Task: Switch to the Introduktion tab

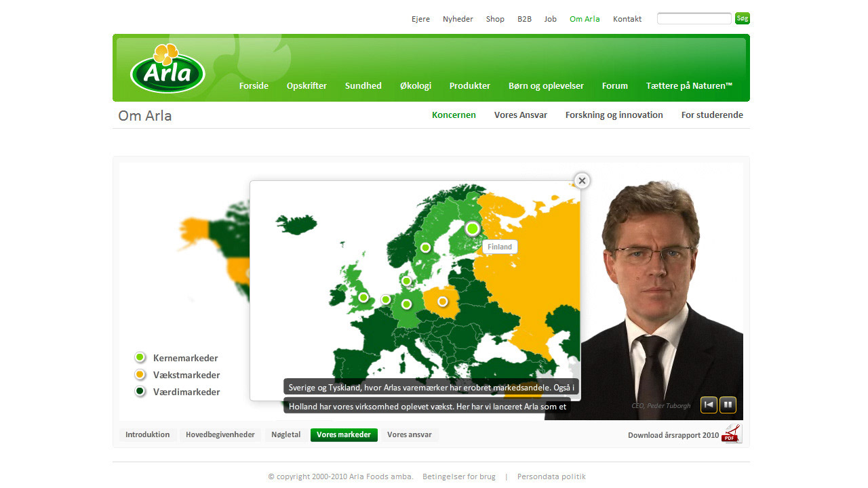Action: coord(148,434)
